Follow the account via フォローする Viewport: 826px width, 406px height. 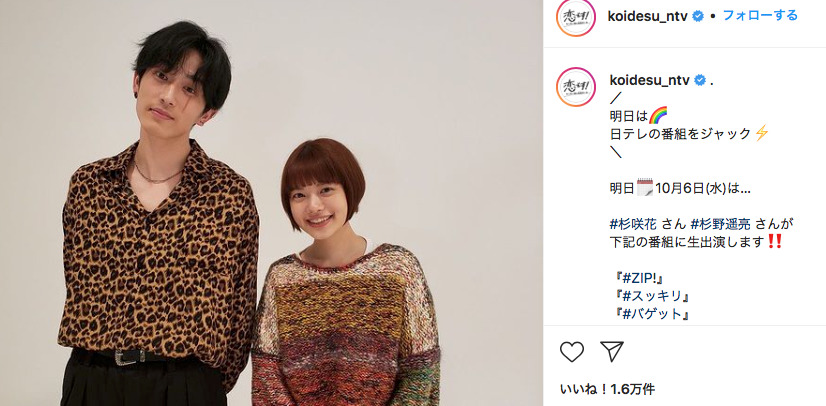760,15
